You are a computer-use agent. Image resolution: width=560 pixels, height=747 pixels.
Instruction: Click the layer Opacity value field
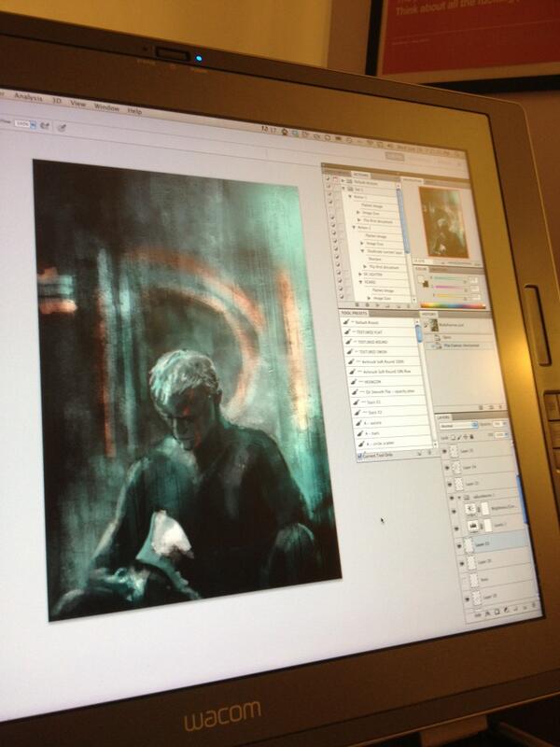(498, 424)
